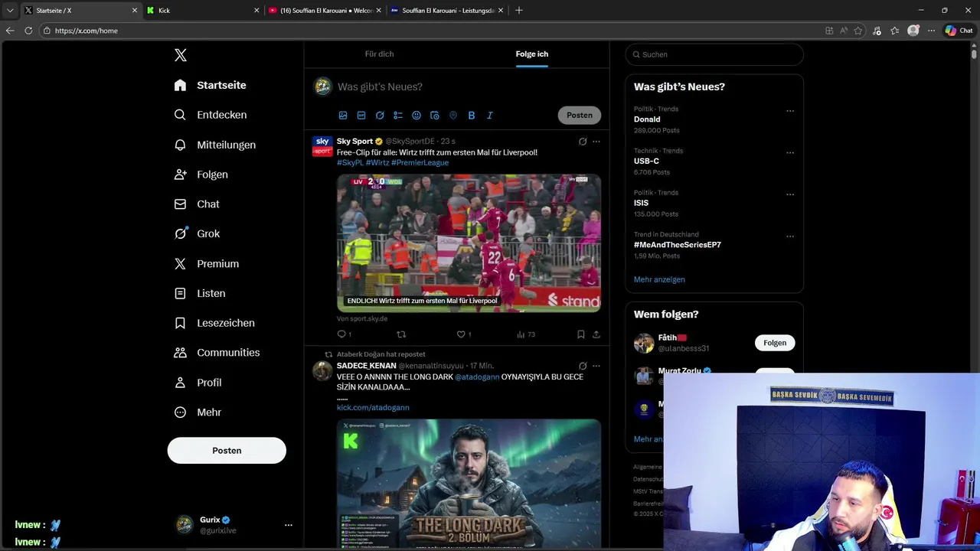Viewport: 980px width, 551px height.
Task: Open a new browser tab
Action: [519, 10]
